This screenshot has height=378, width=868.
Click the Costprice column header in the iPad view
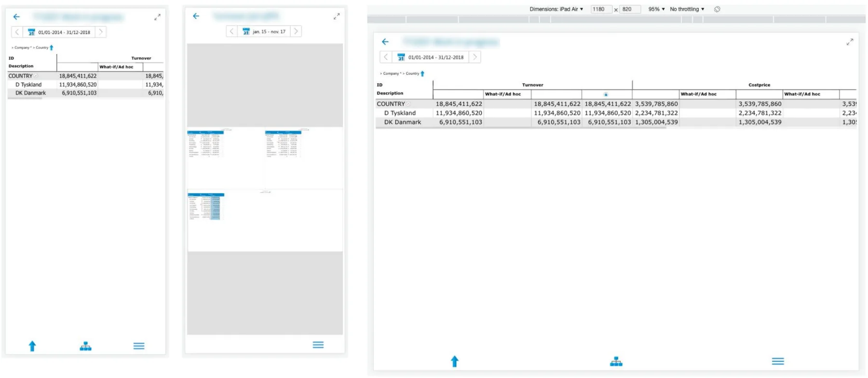(759, 85)
